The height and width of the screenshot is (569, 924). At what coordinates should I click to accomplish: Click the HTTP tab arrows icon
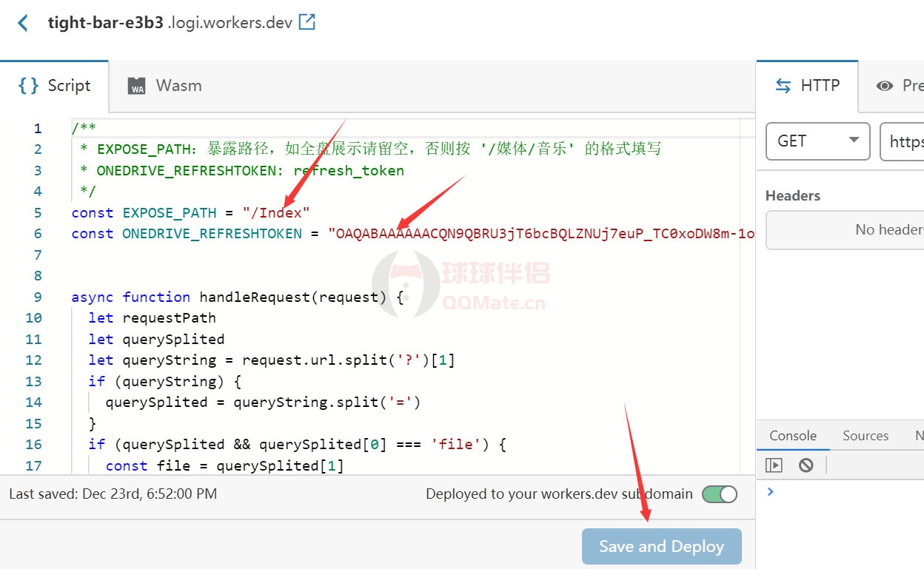coord(783,86)
